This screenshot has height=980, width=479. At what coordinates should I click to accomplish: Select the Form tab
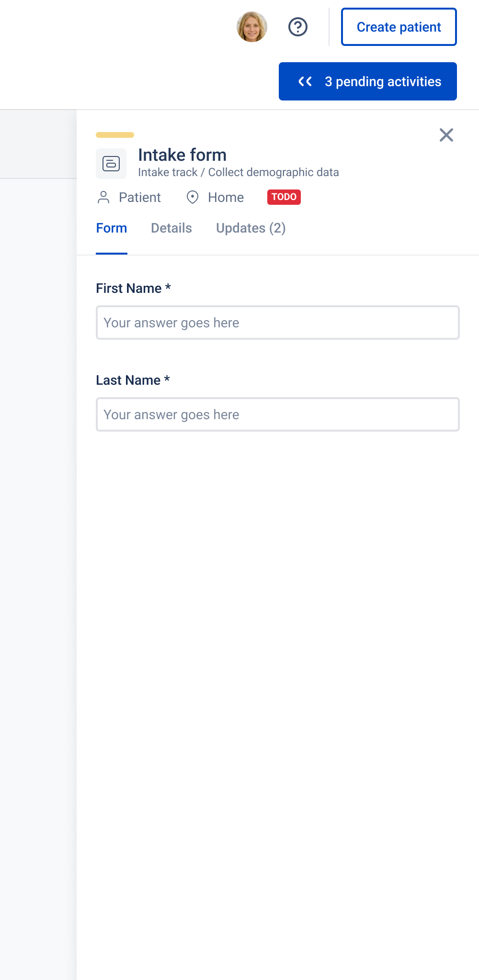112,228
